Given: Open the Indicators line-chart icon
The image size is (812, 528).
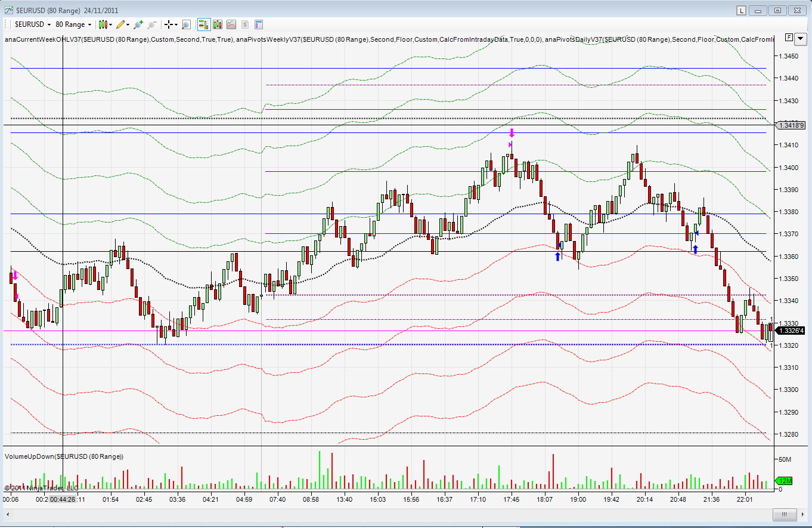Looking at the screenshot, I should coord(231,24).
